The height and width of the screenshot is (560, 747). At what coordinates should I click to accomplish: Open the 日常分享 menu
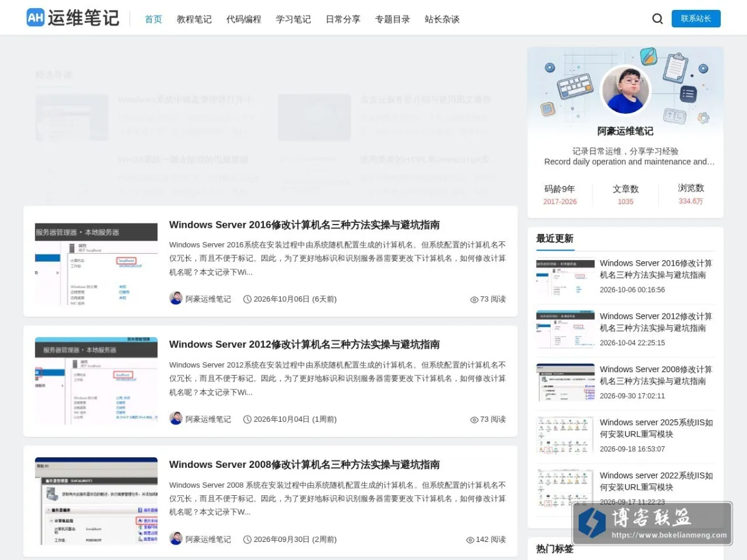343,19
